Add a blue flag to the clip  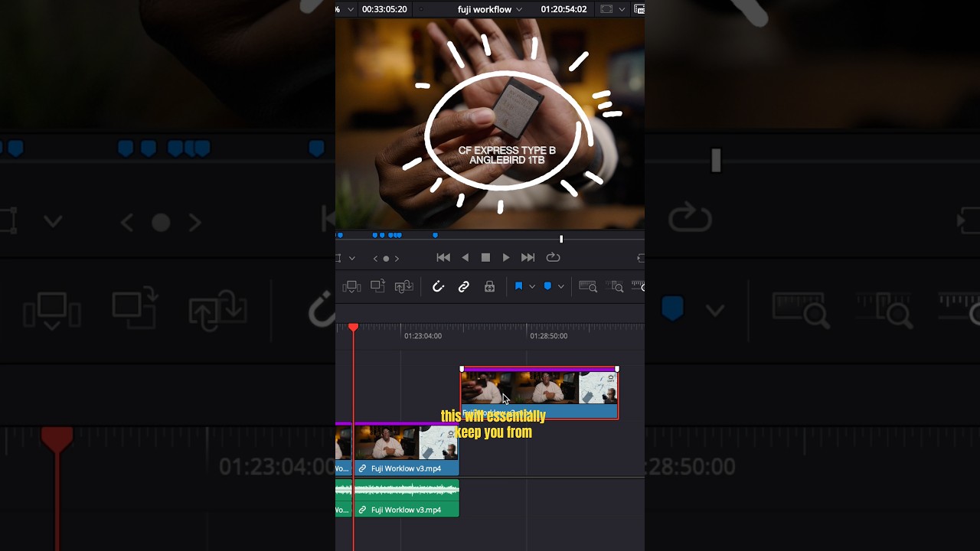click(518, 286)
